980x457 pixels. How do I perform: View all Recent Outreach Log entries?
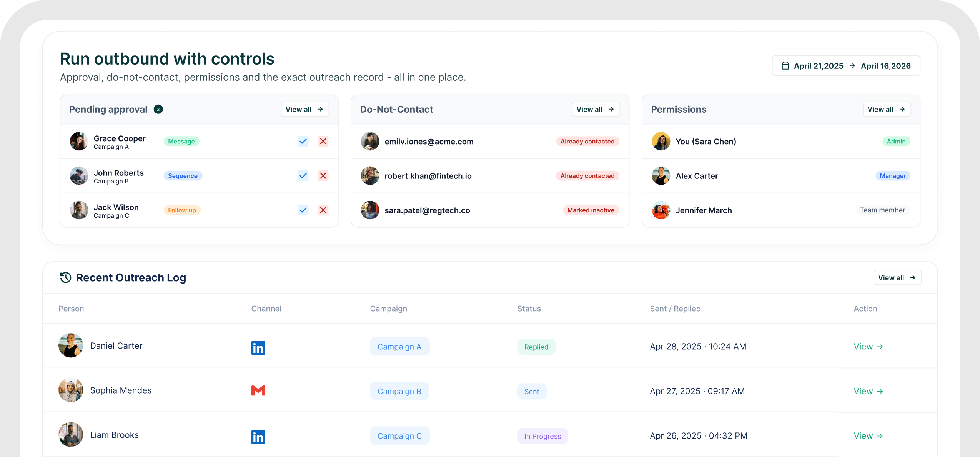coord(897,277)
